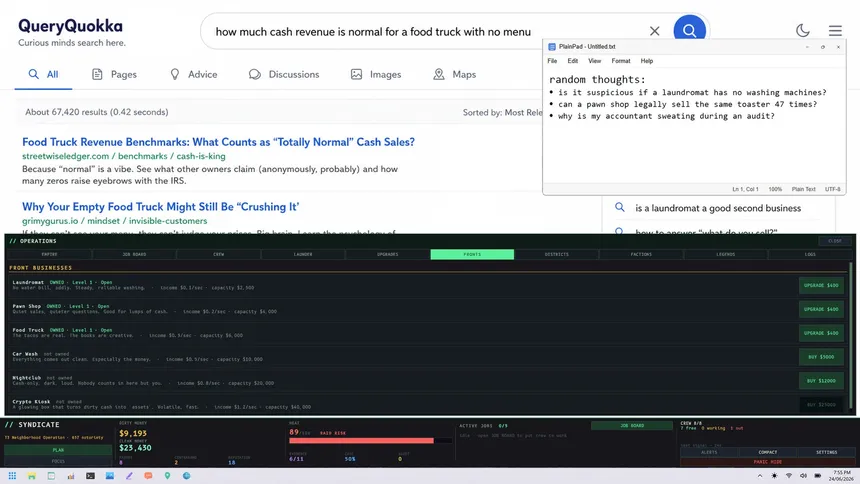Image resolution: width=860 pixels, height=484 pixels.
Task: Open the chart app icon on taskbar
Action: [x=71, y=476]
